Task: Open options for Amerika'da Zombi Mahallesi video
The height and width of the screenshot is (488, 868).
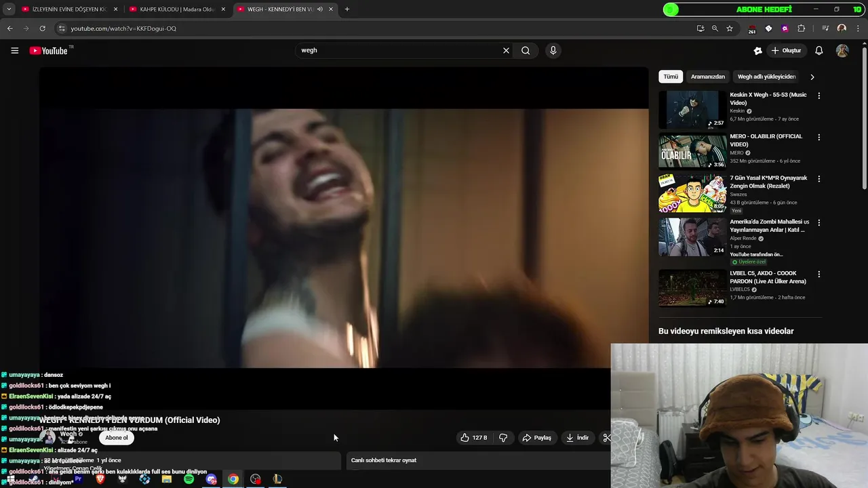Action: [818, 222]
